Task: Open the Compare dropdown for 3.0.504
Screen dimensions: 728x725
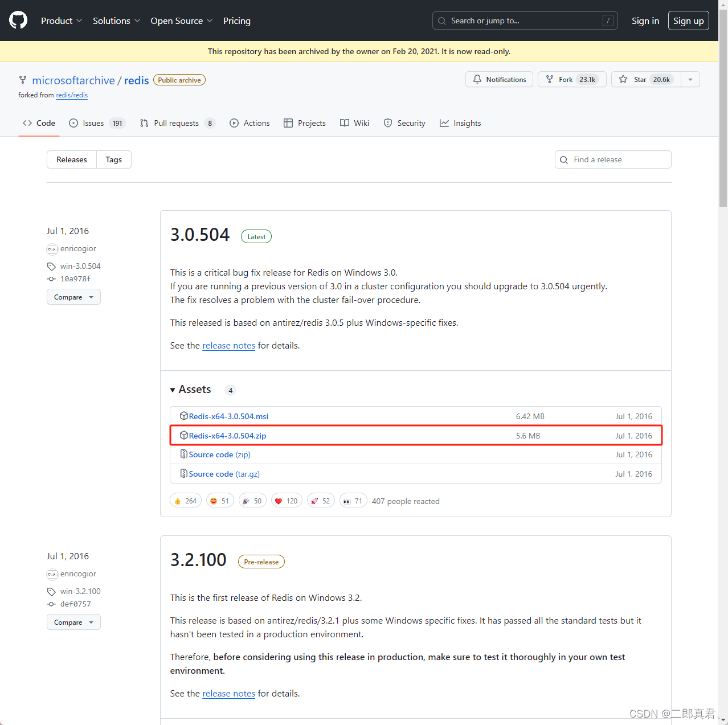Action: coord(73,297)
